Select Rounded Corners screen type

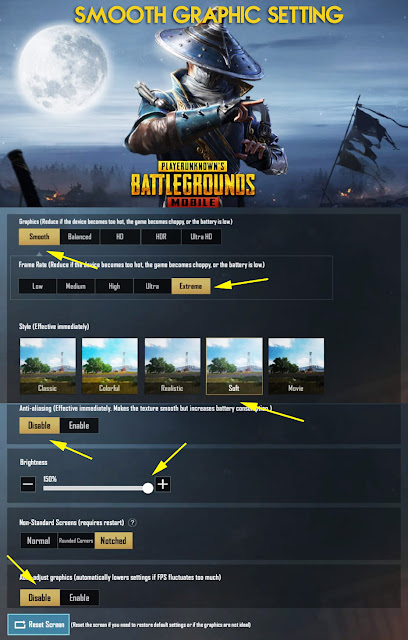click(x=76, y=540)
